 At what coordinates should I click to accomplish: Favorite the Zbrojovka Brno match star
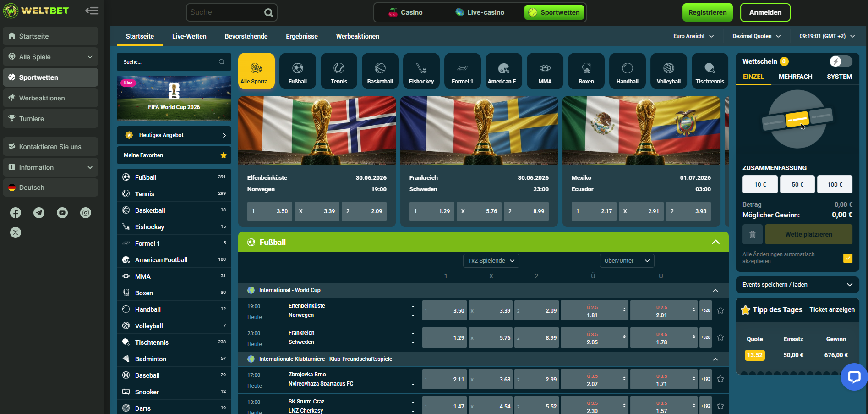click(x=721, y=379)
